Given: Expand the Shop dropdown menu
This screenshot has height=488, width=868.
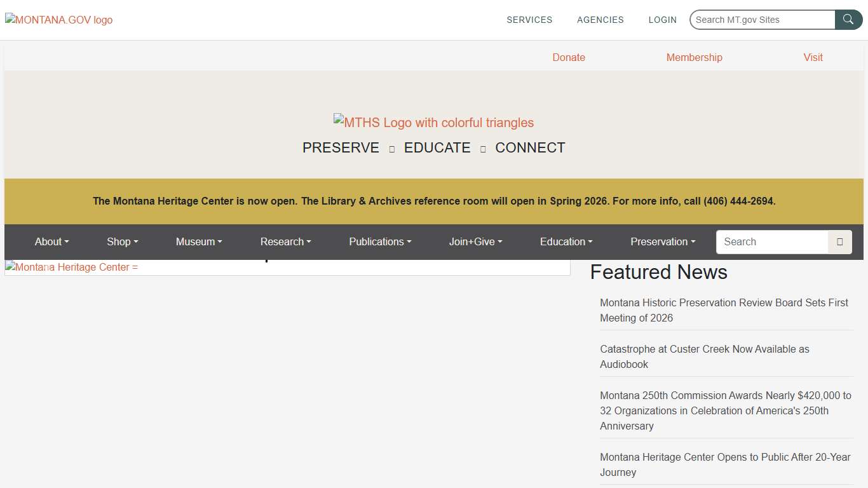Looking at the screenshot, I should (122, 242).
